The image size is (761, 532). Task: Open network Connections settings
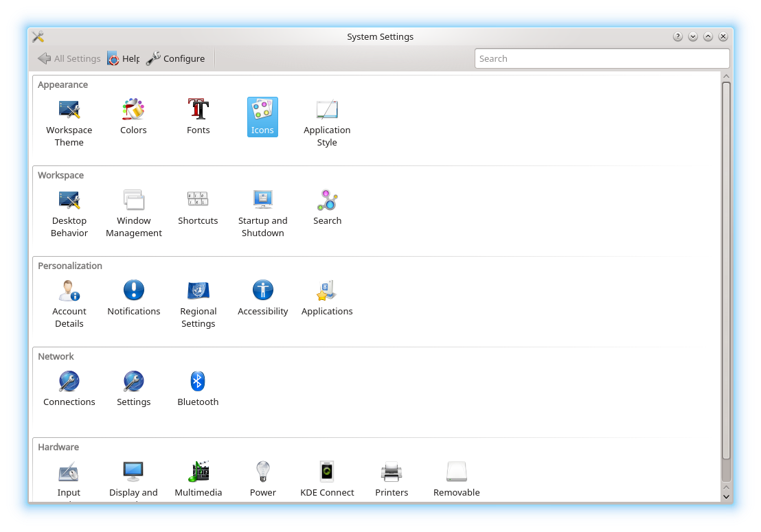tap(69, 386)
